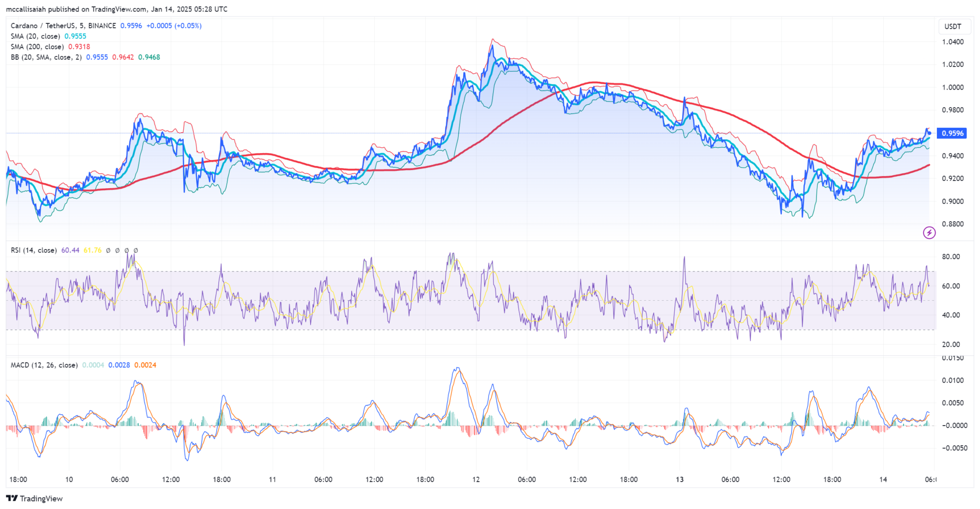This screenshot has width=980, height=509.
Task: Select the Cardano / TetherUS symbol title
Action: 63,26
